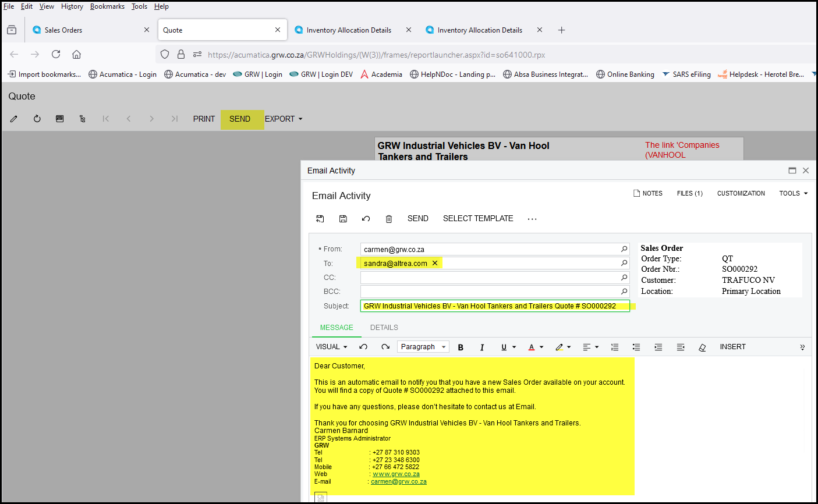818x504 pixels.
Task: Click the Save and Close icon
Action: (320, 219)
